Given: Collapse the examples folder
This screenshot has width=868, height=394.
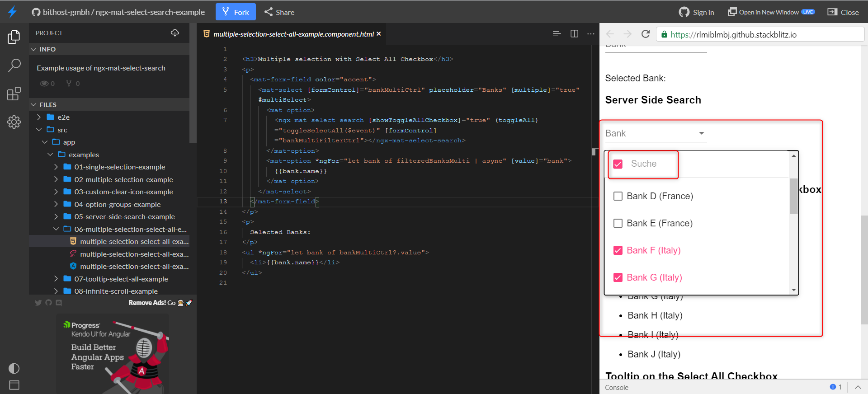Looking at the screenshot, I should [50, 155].
